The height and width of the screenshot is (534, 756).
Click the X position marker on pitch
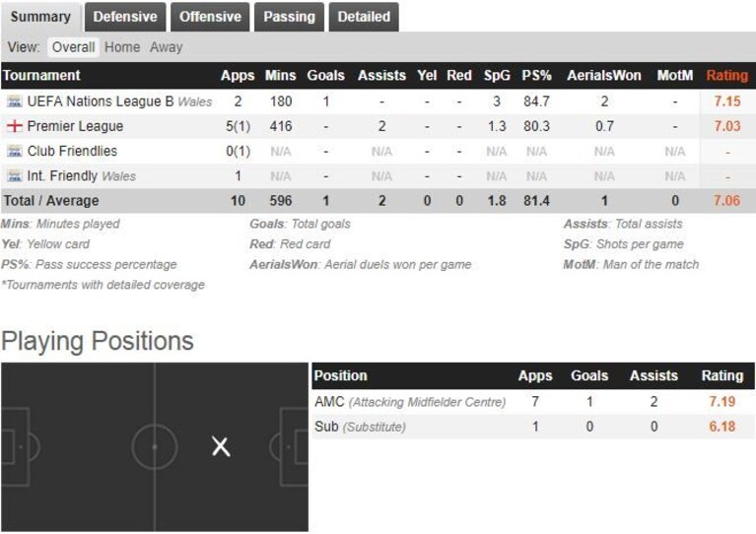point(221,446)
